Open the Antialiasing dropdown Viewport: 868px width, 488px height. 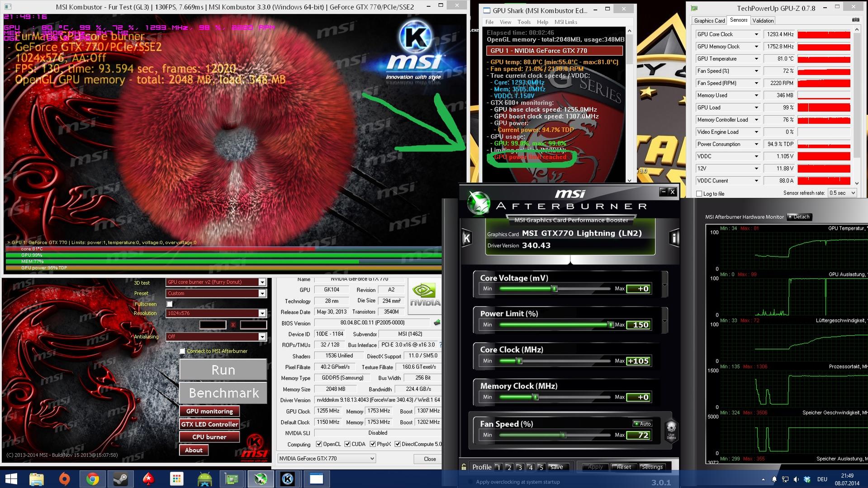pos(262,337)
